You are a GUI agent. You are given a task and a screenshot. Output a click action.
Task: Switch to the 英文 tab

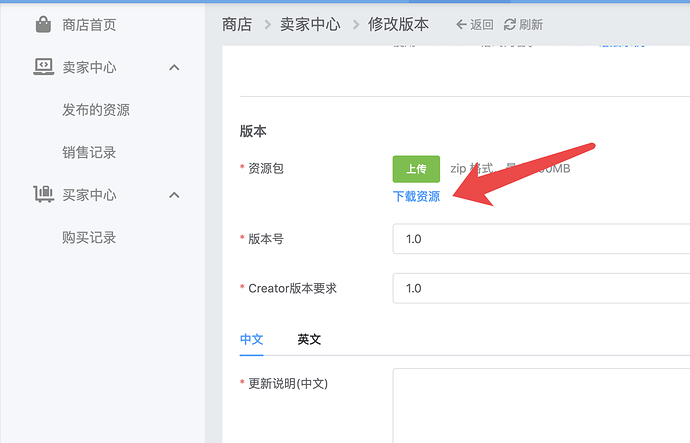309,339
